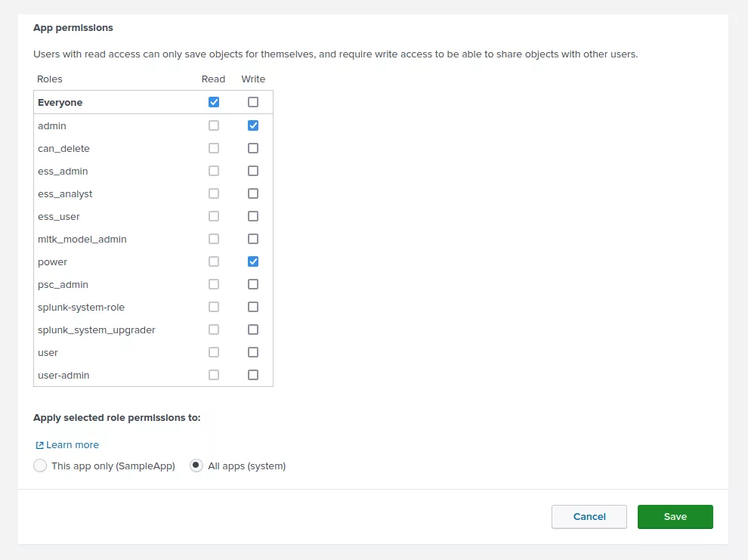The height and width of the screenshot is (560, 748).
Task: Disable Write access for power role
Action: click(x=253, y=261)
